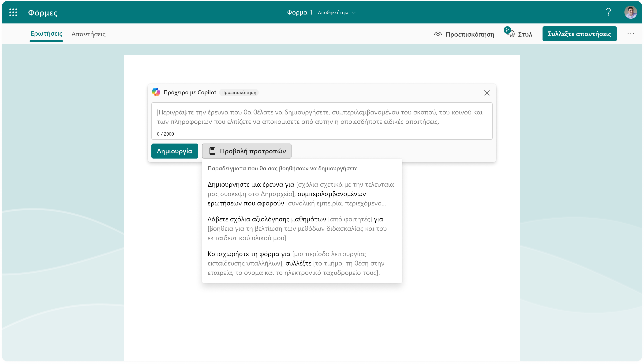This screenshot has height=364, width=644.
Task: Open more options ellipsis menu
Action: (x=630, y=34)
